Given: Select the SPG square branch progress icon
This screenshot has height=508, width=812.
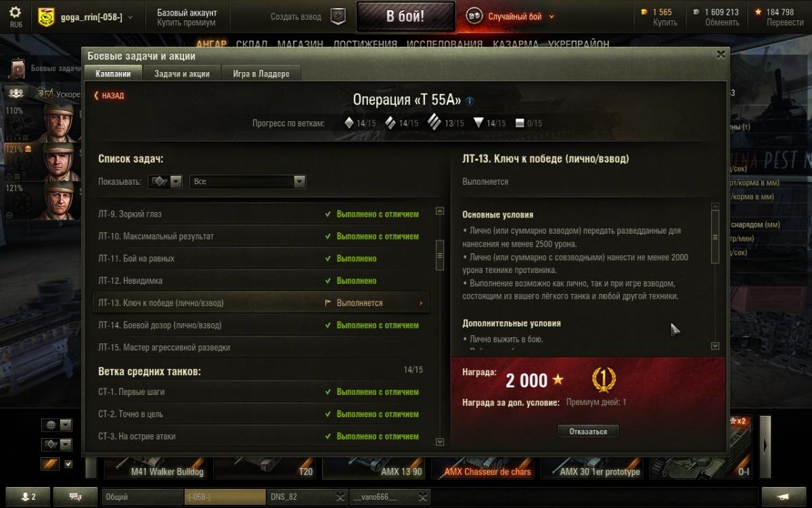Looking at the screenshot, I should pos(520,123).
